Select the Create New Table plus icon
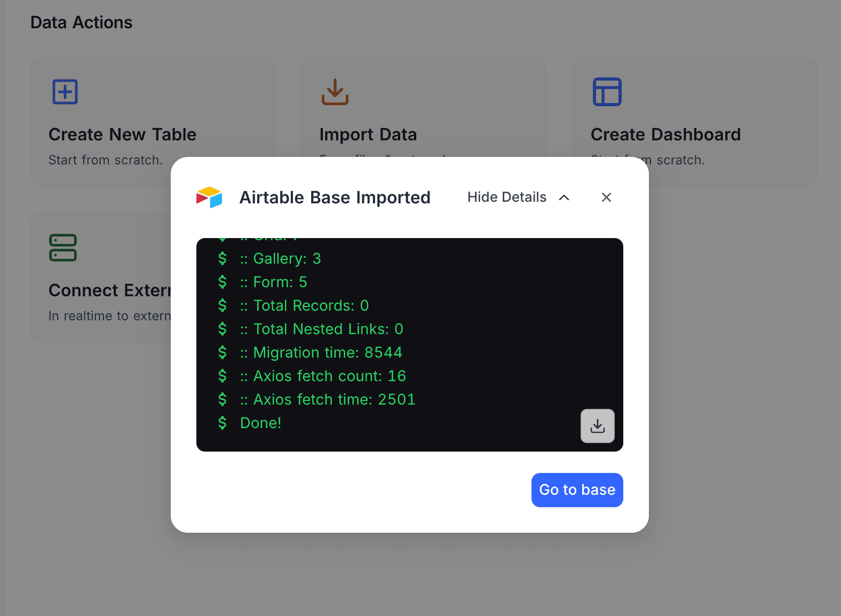841x616 pixels. [x=65, y=92]
